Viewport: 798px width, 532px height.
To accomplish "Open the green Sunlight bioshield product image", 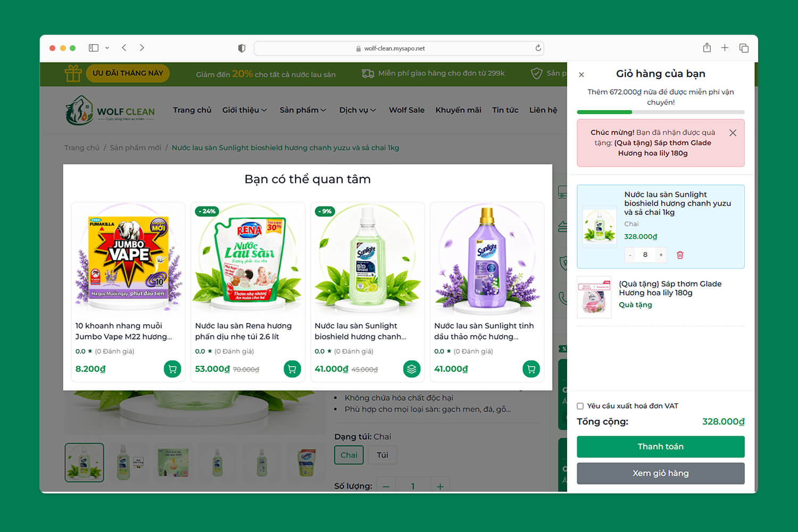I will pos(368,259).
